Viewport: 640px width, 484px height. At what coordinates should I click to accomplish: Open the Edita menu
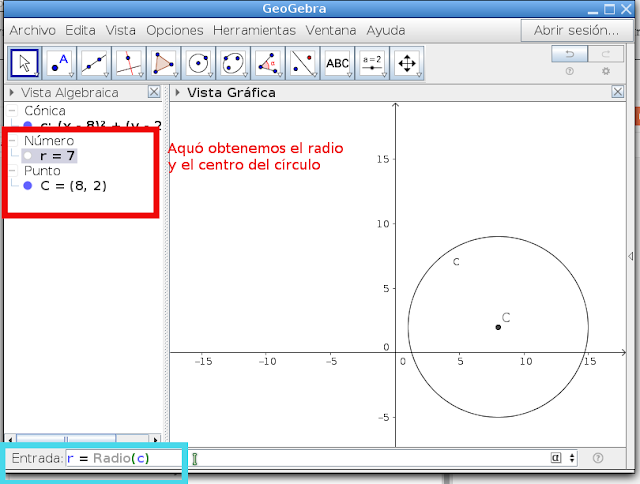coord(80,30)
